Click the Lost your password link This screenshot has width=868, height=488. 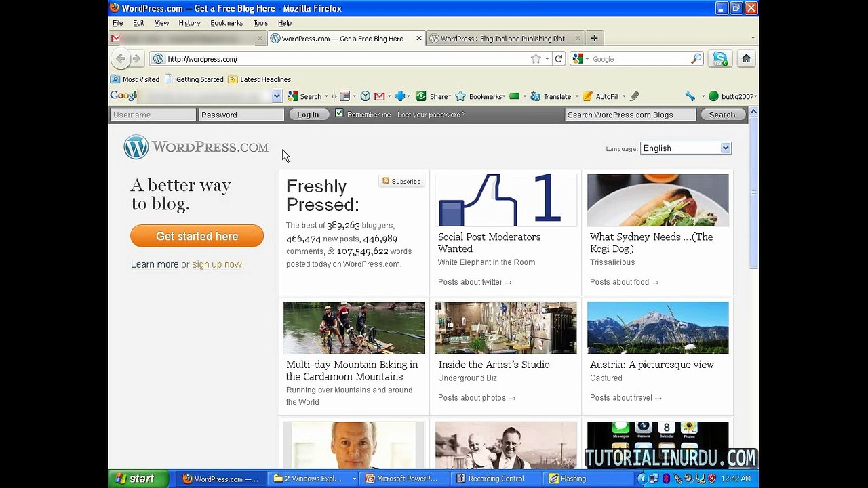(431, 115)
